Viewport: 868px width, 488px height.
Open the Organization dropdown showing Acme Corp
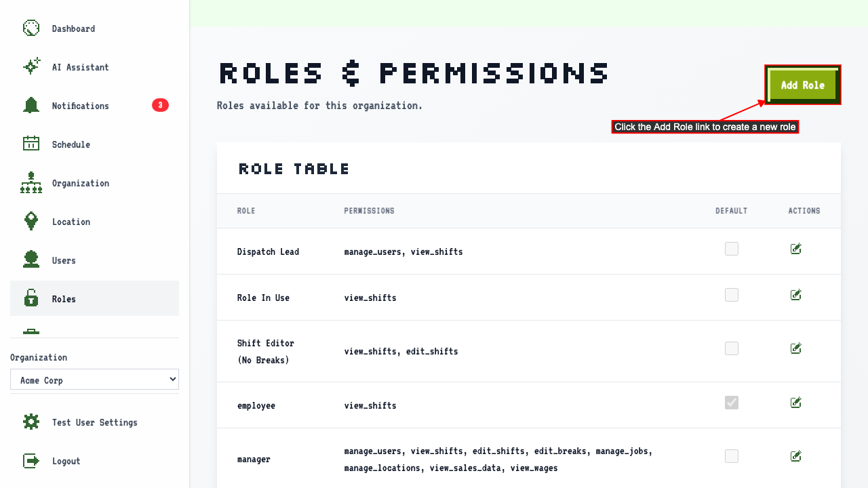[94, 380]
